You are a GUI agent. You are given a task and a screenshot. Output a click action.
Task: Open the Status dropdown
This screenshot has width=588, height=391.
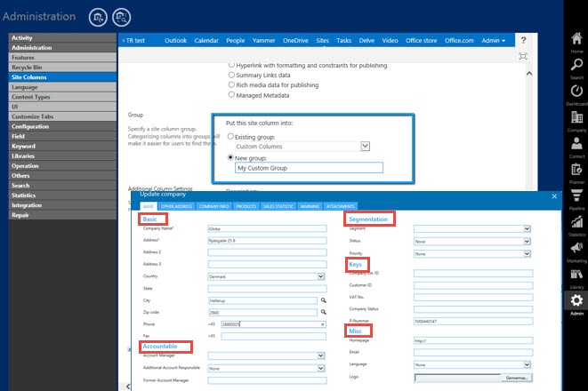click(x=527, y=242)
